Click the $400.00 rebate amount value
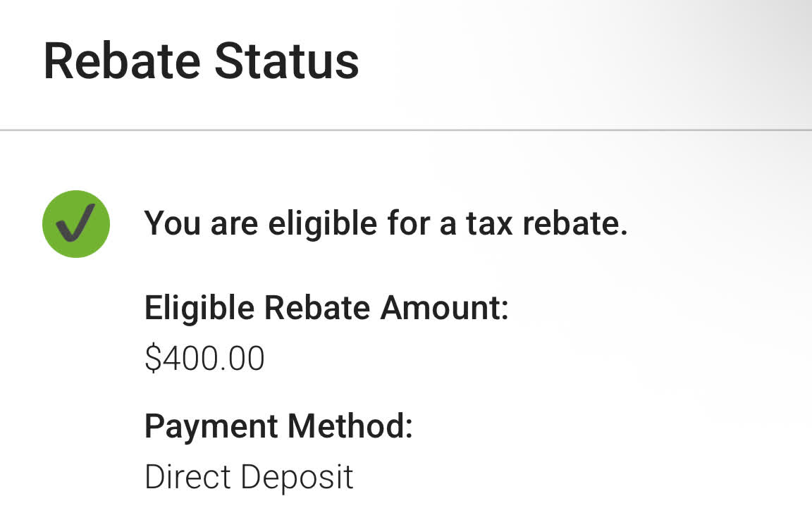This screenshot has width=812, height=520. pos(204,358)
